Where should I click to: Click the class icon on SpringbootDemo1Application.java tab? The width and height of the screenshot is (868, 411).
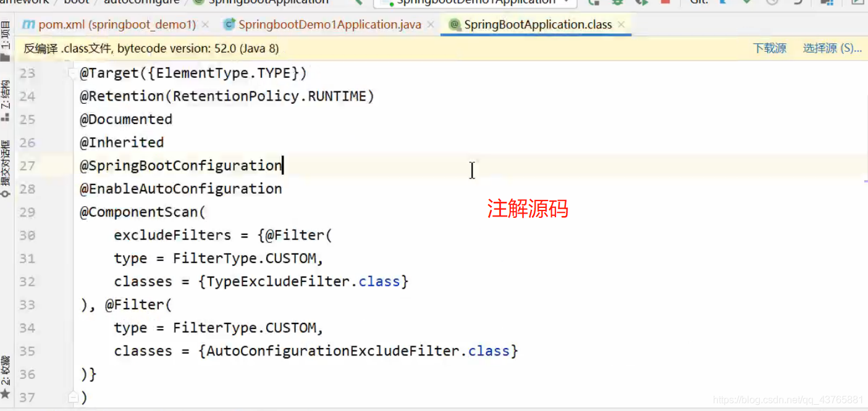pos(229,25)
